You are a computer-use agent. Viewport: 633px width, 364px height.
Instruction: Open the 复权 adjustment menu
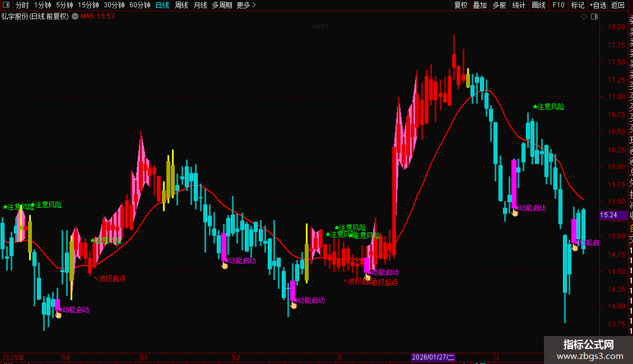(460, 5)
